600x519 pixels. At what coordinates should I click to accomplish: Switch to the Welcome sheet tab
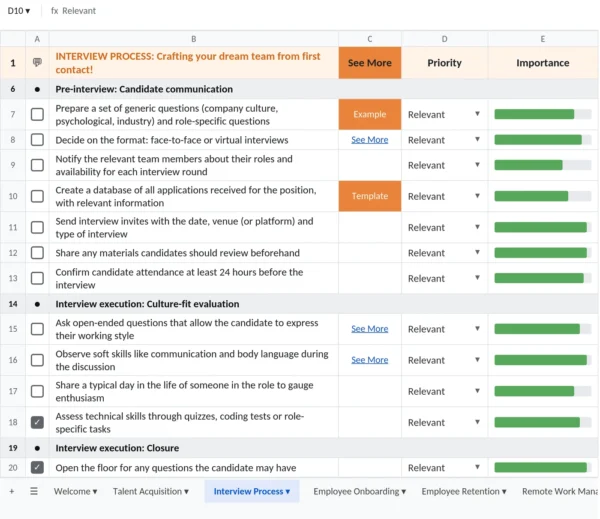(75, 491)
